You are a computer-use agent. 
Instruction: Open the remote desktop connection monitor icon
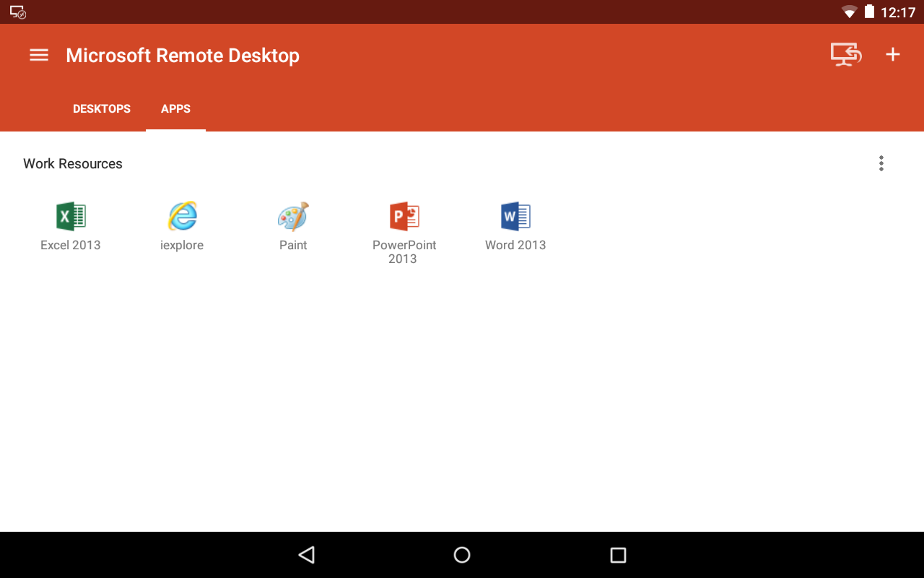[845, 54]
